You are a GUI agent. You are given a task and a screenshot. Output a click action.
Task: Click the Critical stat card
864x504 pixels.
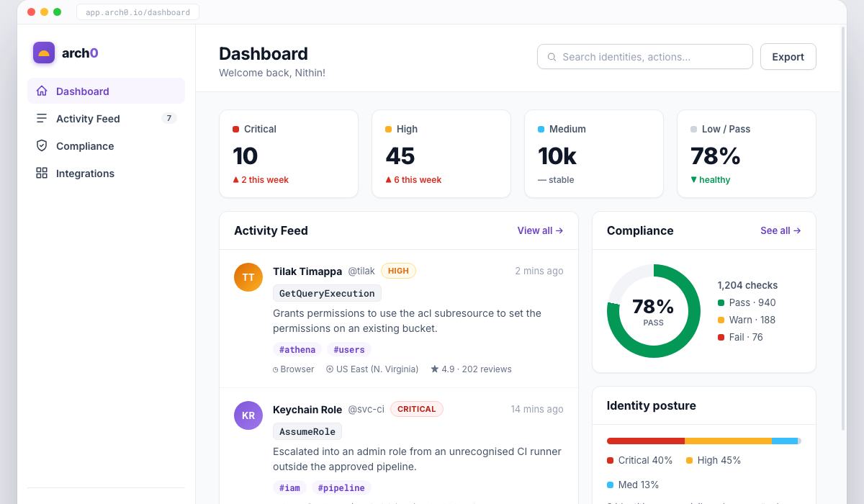coord(289,153)
